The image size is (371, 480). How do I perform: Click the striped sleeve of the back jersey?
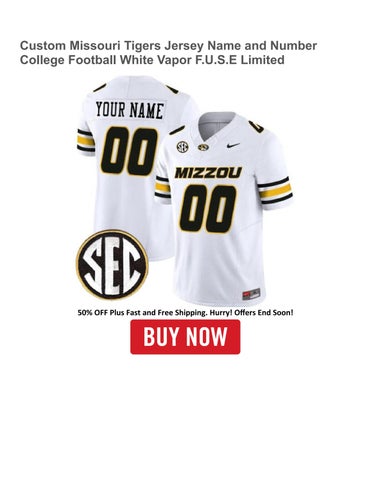click(86, 142)
